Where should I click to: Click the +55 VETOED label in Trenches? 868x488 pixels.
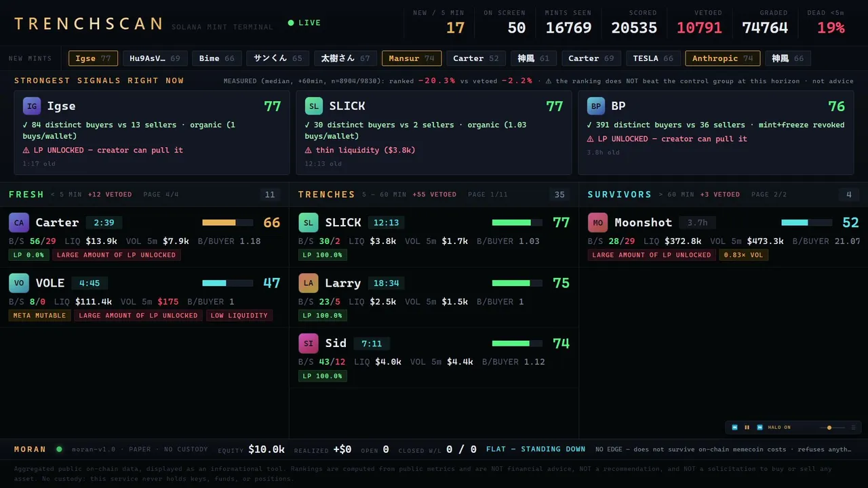(x=435, y=195)
